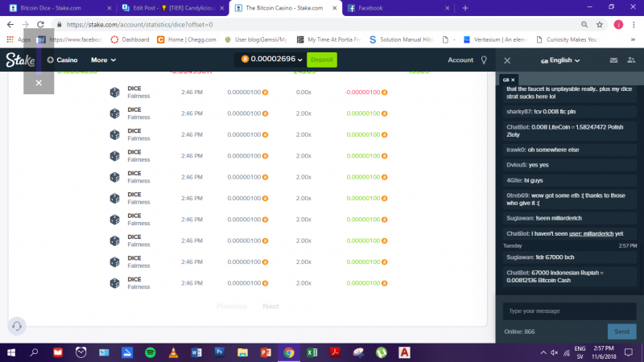The height and width of the screenshot is (362, 644).
Task: Open PowerPoint from the taskbar
Action: 266,352
